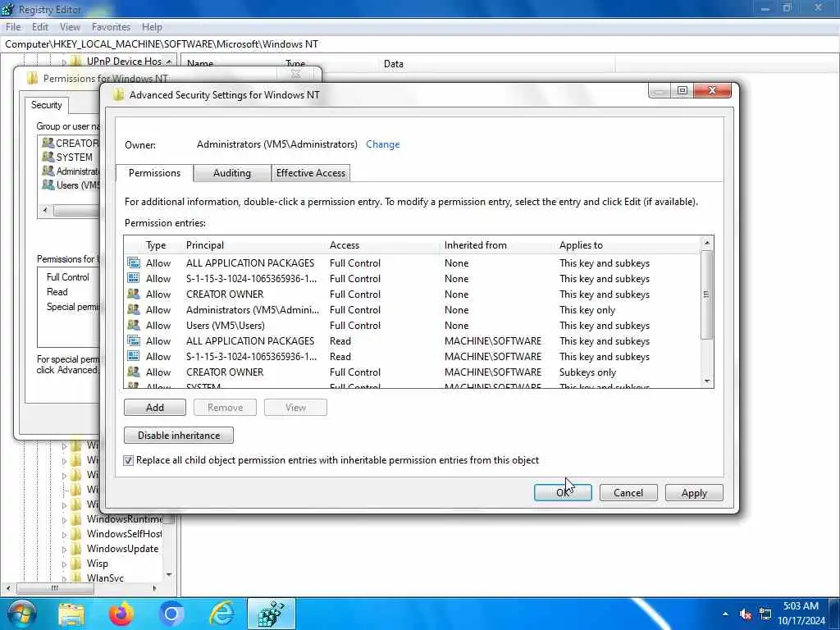The image size is (840, 630).
Task: Open the Windows Start menu
Action: 21,614
